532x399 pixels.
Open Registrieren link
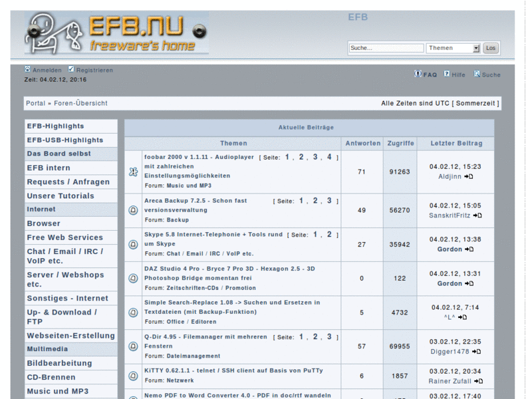(94, 70)
